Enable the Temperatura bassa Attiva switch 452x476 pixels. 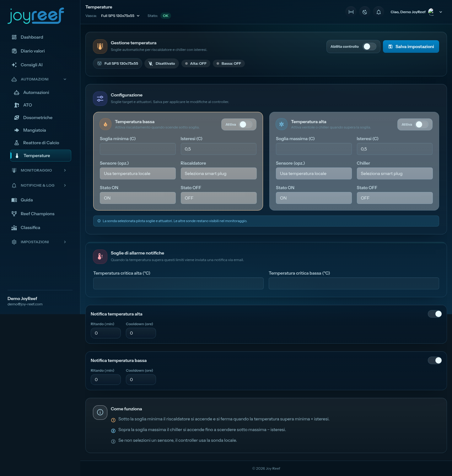pos(245,124)
